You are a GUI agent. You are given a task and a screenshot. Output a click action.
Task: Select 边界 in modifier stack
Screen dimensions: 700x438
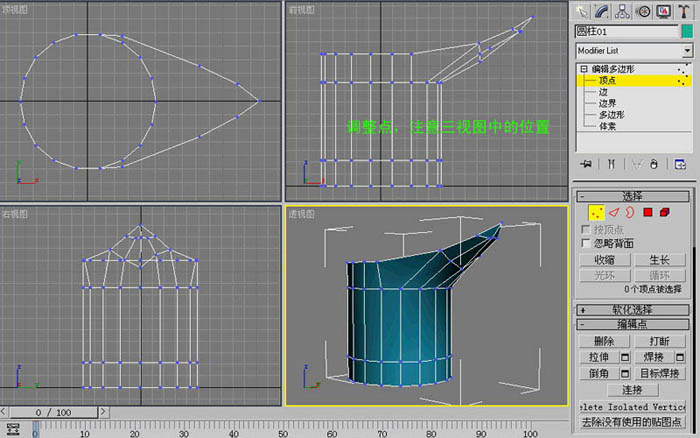click(x=607, y=104)
